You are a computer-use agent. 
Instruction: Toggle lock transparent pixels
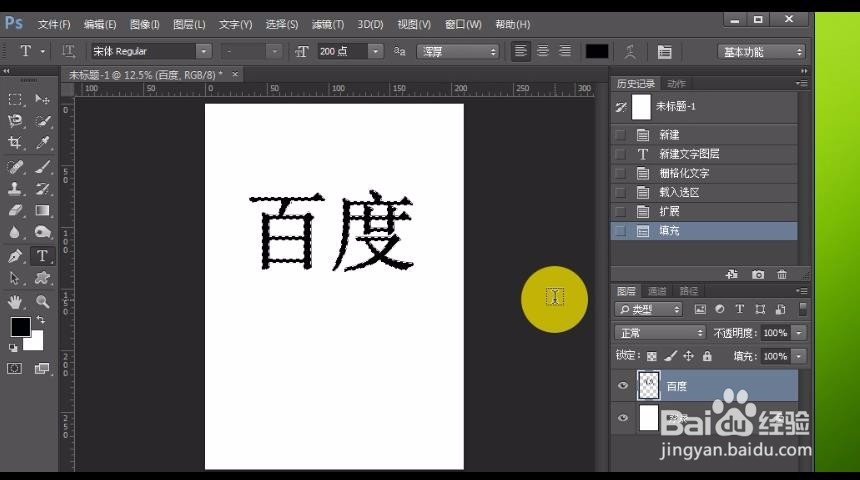pyautogui.click(x=652, y=356)
